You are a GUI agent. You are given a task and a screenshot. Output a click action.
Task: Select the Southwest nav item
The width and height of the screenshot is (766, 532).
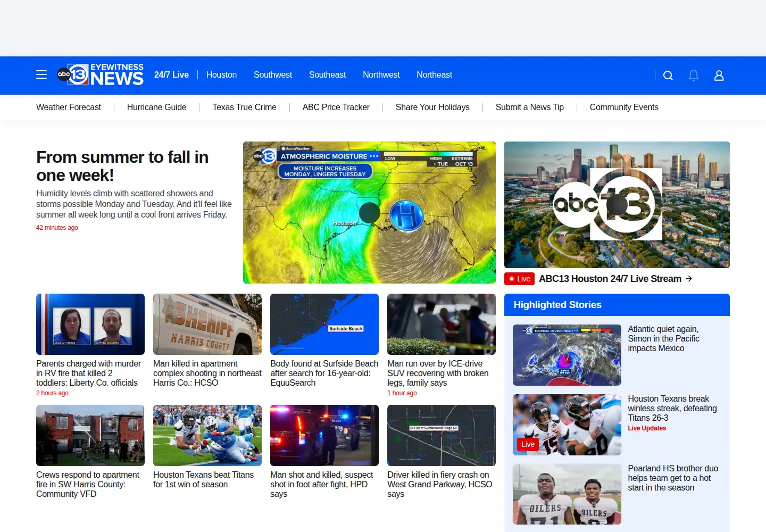273,75
